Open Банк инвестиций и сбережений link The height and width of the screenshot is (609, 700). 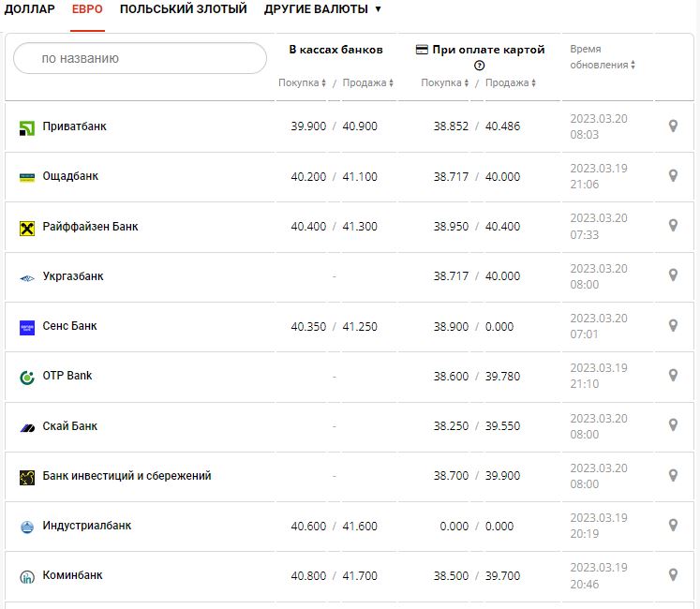pyautogui.click(x=127, y=476)
